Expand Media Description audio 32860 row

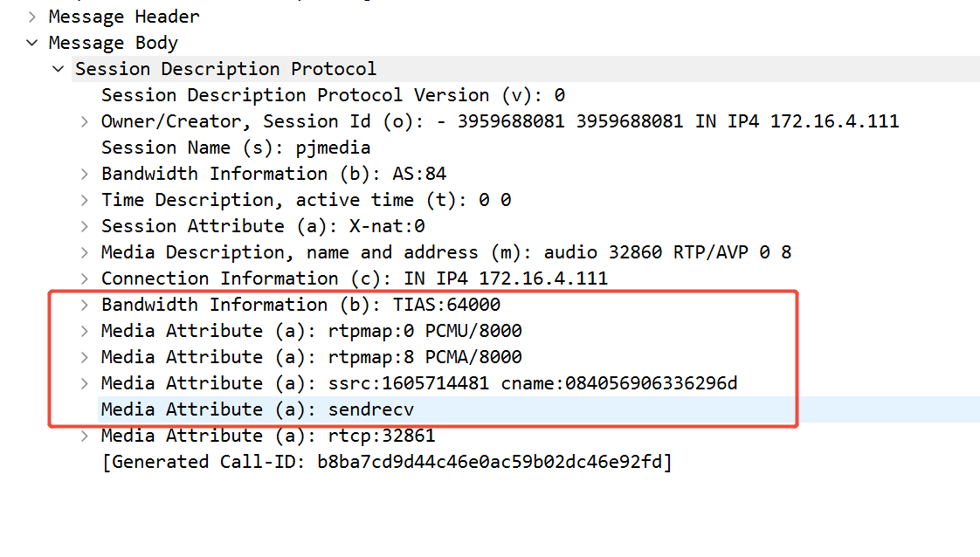coord(85,253)
